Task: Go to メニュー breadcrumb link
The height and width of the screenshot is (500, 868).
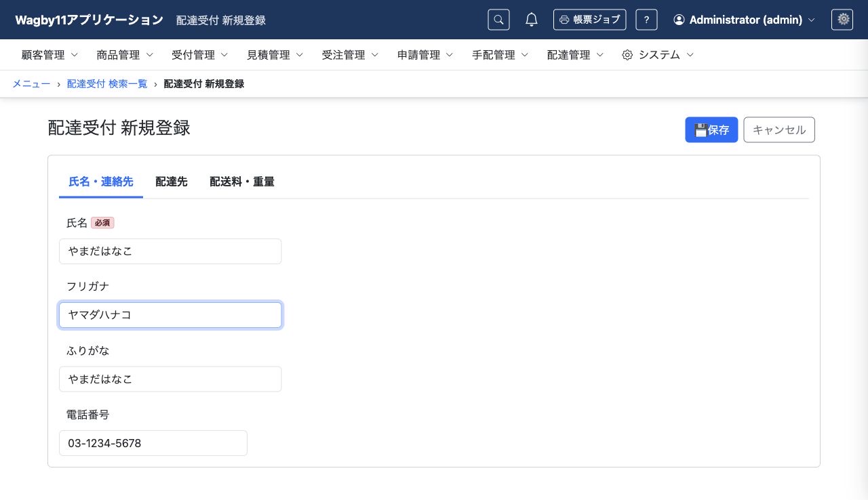Action: (x=31, y=84)
